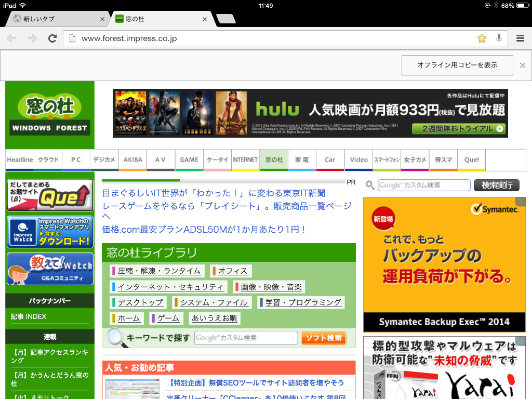This screenshot has height=399, width=532.
Task: Click the browser back arrow
Action: pyautogui.click(x=12, y=38)
